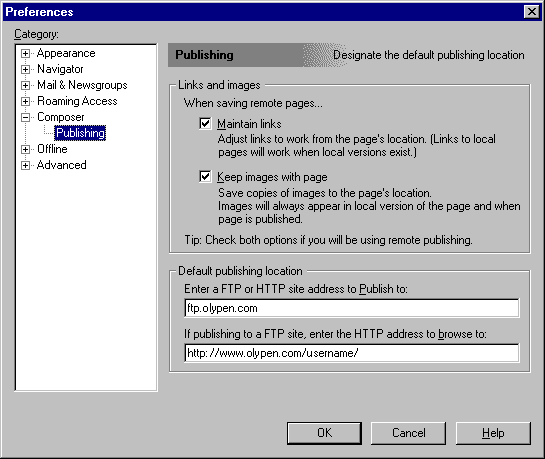Select Composer in the category tree
Viewport: 545px width, 459px height.
(60, 117)
